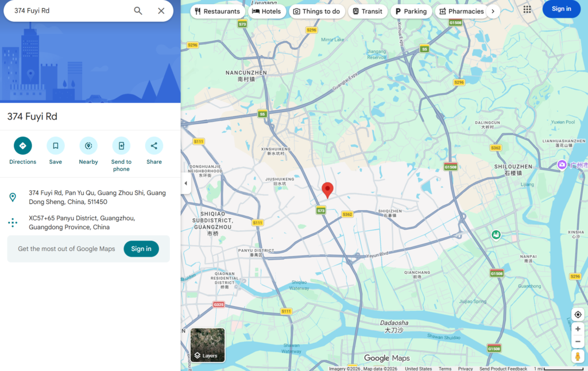The width and height of the screenshot is (588, 371).
Task: Click the search magnifier icon
Action: 138,11
